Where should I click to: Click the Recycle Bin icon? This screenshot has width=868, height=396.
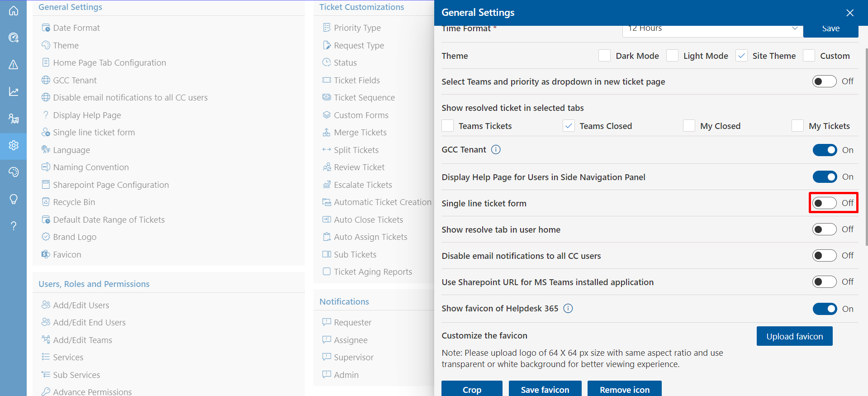point(46,202)
